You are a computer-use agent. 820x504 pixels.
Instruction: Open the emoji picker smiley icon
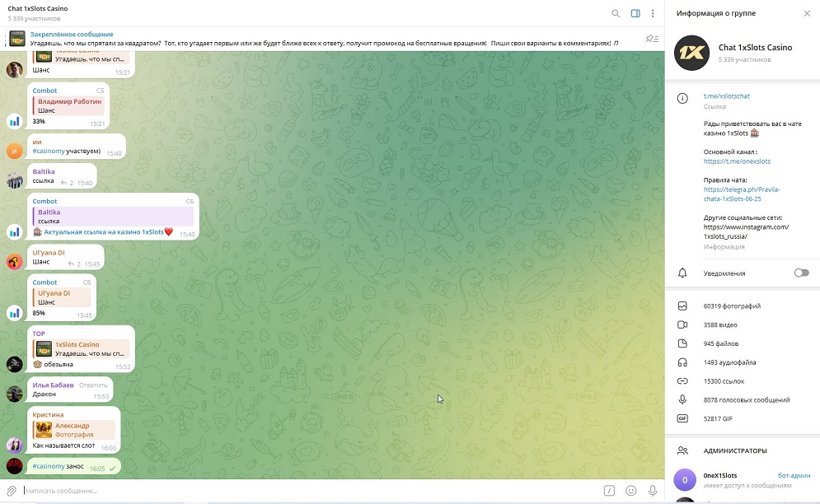[x=631, y=490]
